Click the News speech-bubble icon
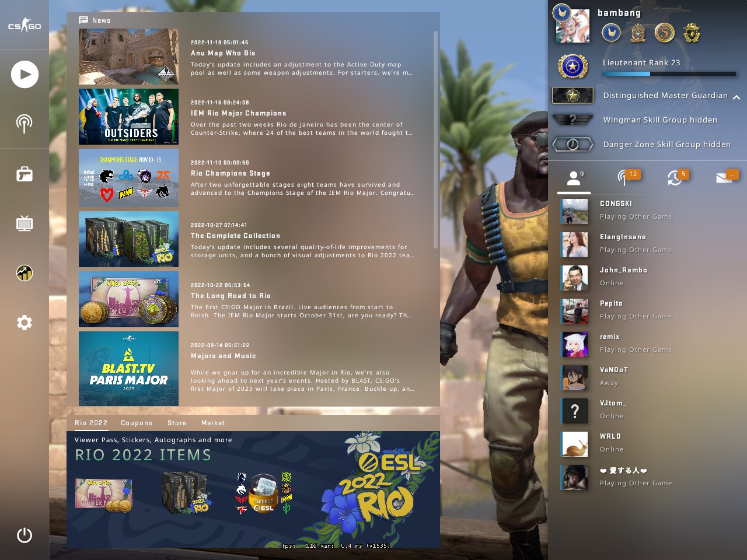This screenshot has height=560, width=747. (83, 20)
